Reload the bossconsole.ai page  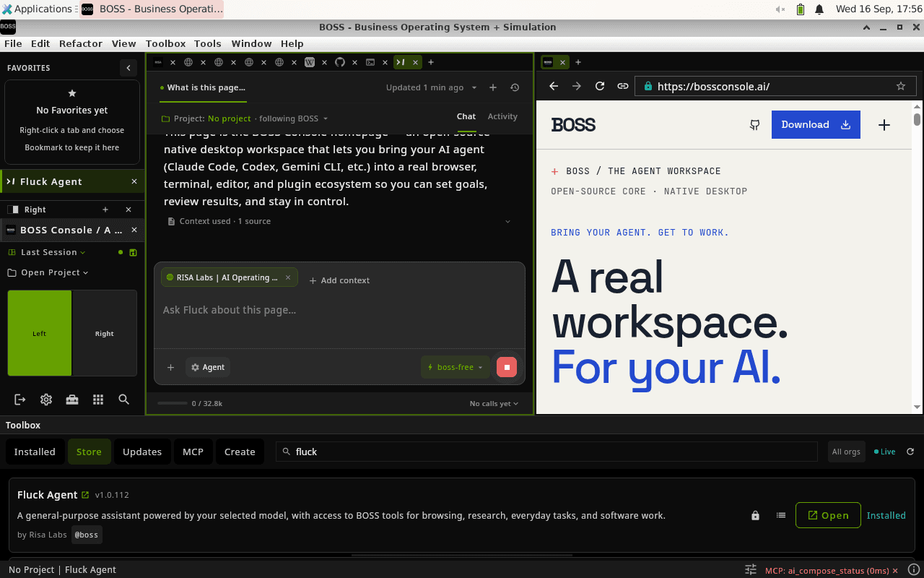pyautogui.click(x=599, y=86)
